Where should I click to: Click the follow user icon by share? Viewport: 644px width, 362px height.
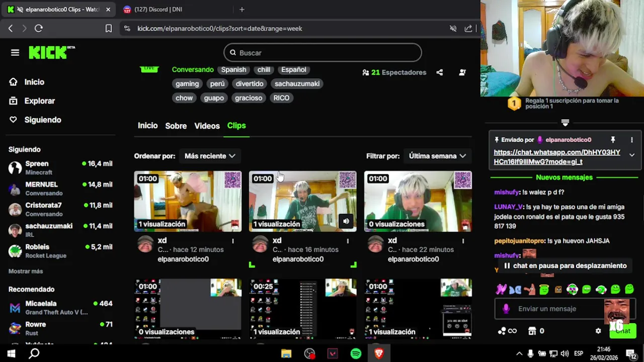pos(462,72)
